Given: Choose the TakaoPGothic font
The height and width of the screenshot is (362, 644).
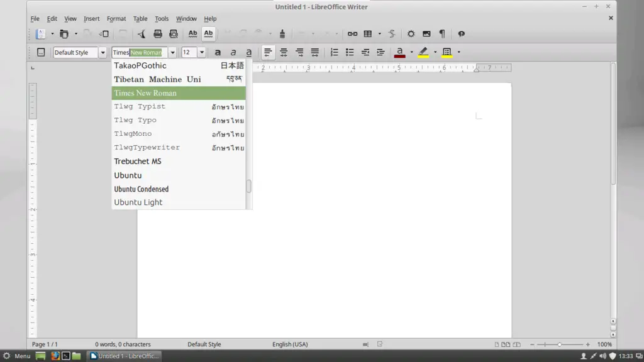Looking at the screenshot, I should (179, 65).
